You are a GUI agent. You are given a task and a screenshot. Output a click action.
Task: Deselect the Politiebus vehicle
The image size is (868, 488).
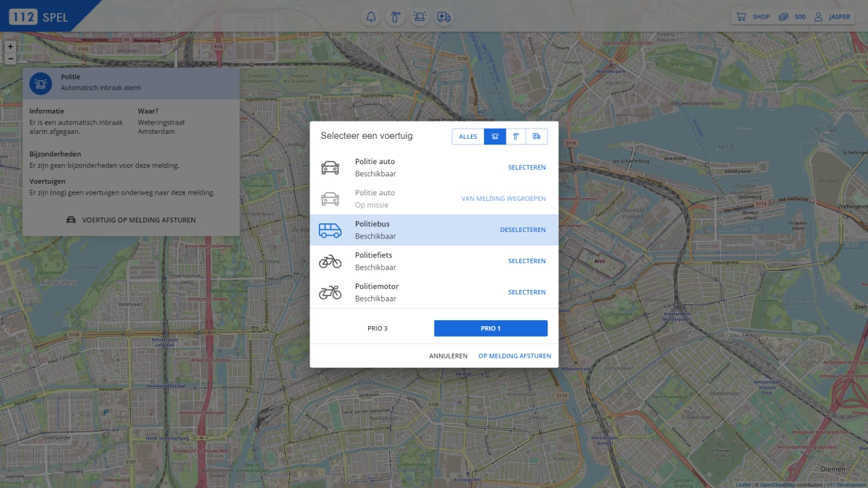point(522,230)
